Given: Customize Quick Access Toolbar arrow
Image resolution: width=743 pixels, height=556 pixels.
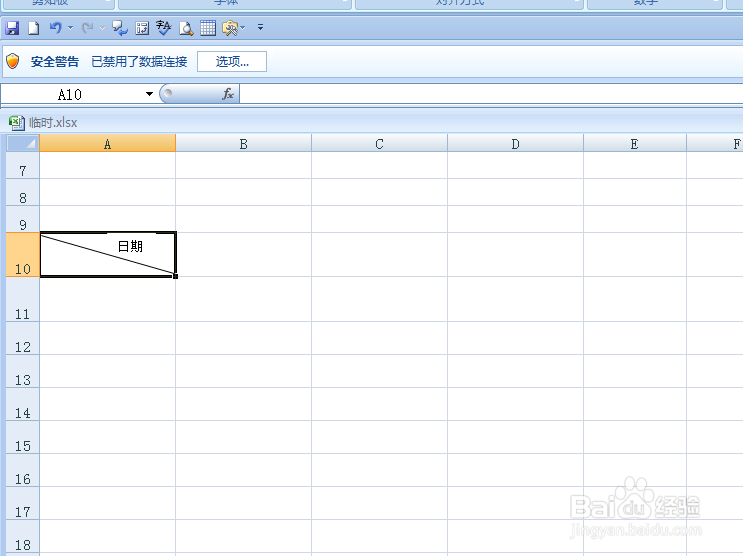Looking at the screenshot, I should click(x=260, y=27).
